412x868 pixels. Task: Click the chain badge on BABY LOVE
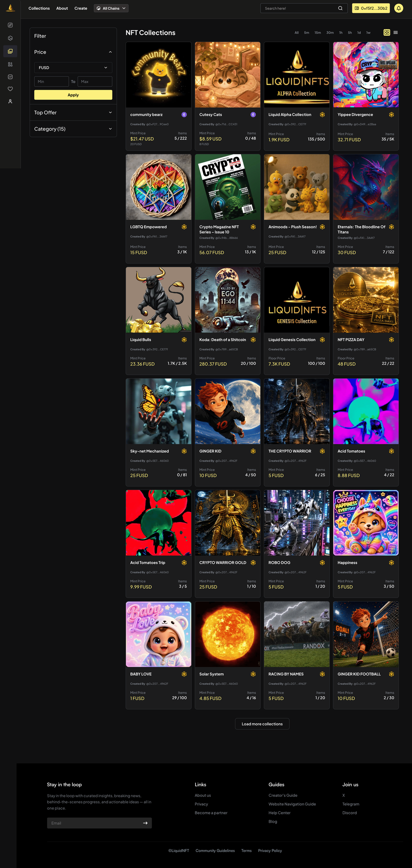tap(184, 674)
